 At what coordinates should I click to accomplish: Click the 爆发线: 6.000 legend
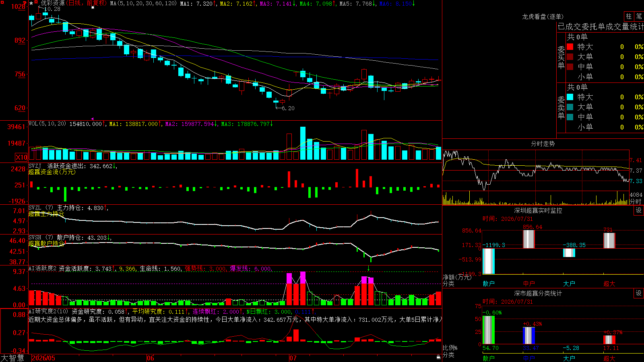pyautogui.click(x=251, y=269)
